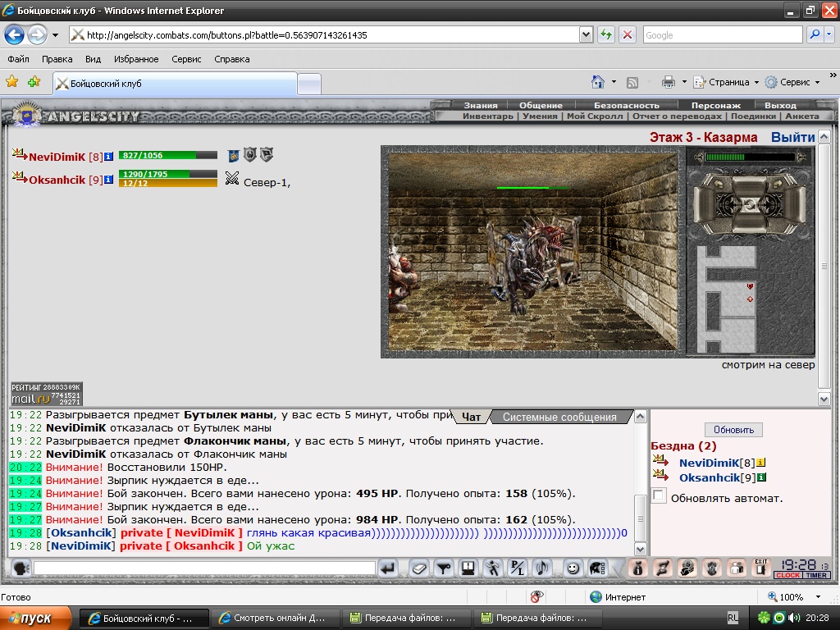Image resolution: width=840 pixels, height=630 pixels.
Task: Click Oksanhcik's health bar 1290/1795
Action: point(167,174)
